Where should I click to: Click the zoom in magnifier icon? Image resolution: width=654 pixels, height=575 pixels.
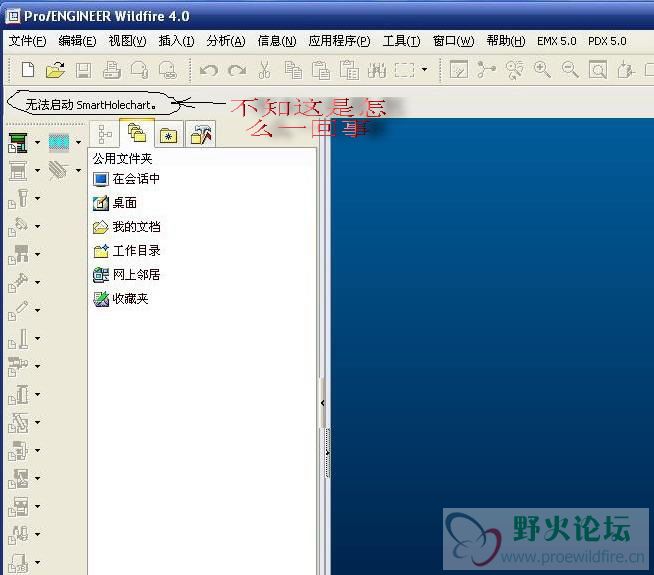click(542, 70)
